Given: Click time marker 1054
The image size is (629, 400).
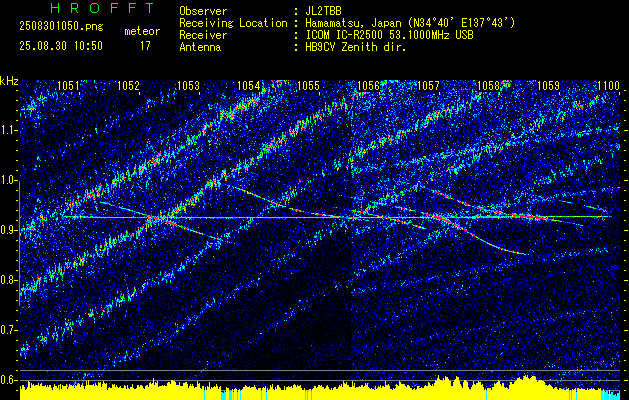Looking at the screenshot, I should point(248,86).
